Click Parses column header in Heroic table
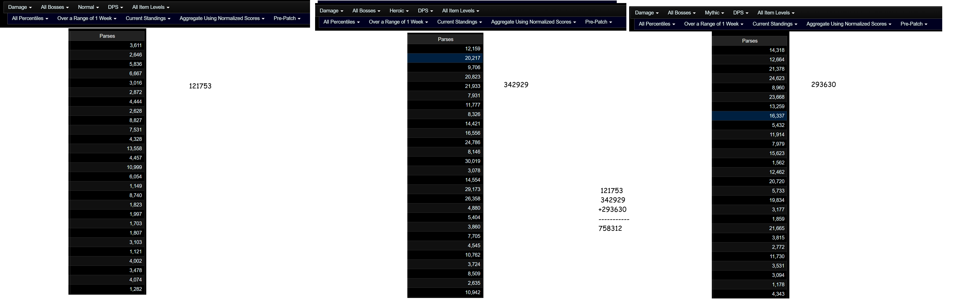Viewport: 980px width, 302px height. [445, 39]
